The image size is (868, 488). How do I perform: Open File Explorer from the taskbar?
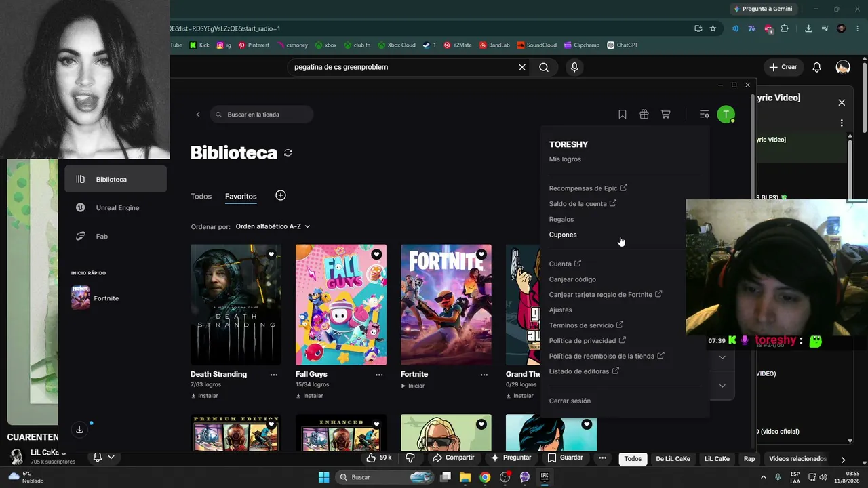click(x=465, y=477)
